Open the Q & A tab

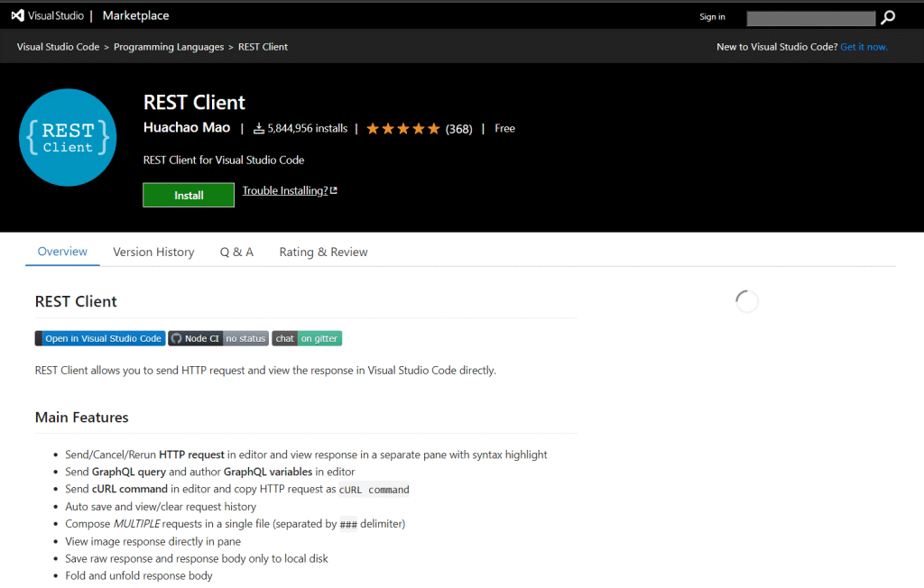(236, 253)
